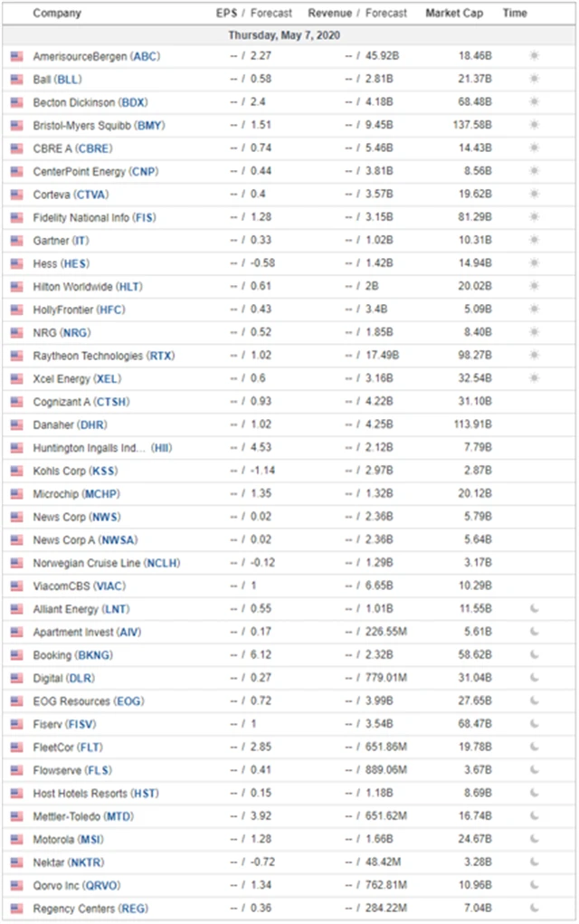
Task: Open the Danaher (DHR) company link
Action: coord(71,424)
